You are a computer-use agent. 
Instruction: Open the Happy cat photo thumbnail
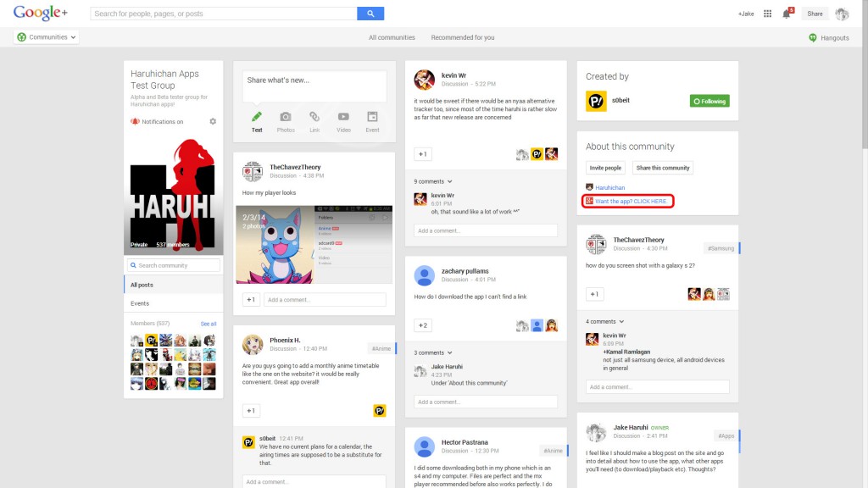[275, 245]
